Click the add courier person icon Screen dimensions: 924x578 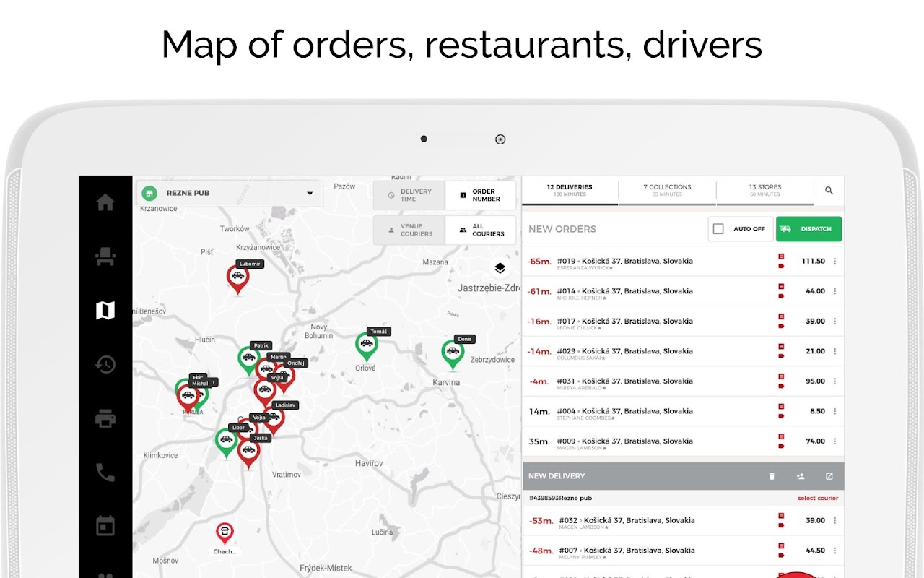coord(801,476)
